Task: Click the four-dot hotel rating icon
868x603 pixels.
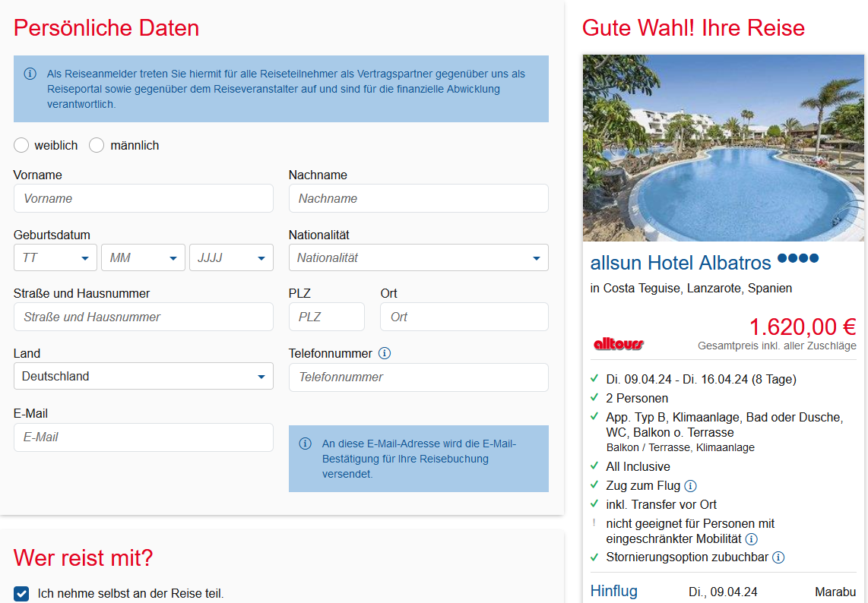Action: coord(798,258)
